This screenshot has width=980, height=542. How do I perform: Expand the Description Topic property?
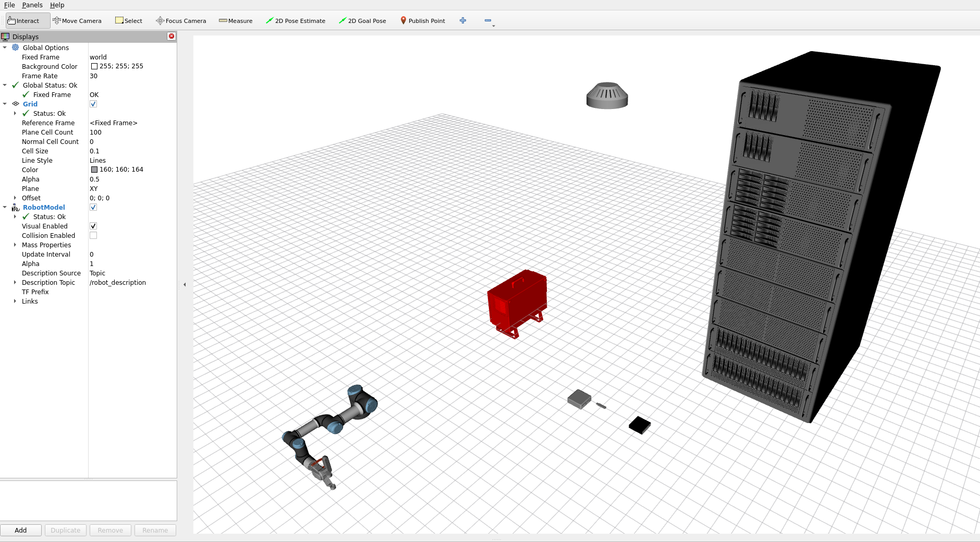[15, 282]
